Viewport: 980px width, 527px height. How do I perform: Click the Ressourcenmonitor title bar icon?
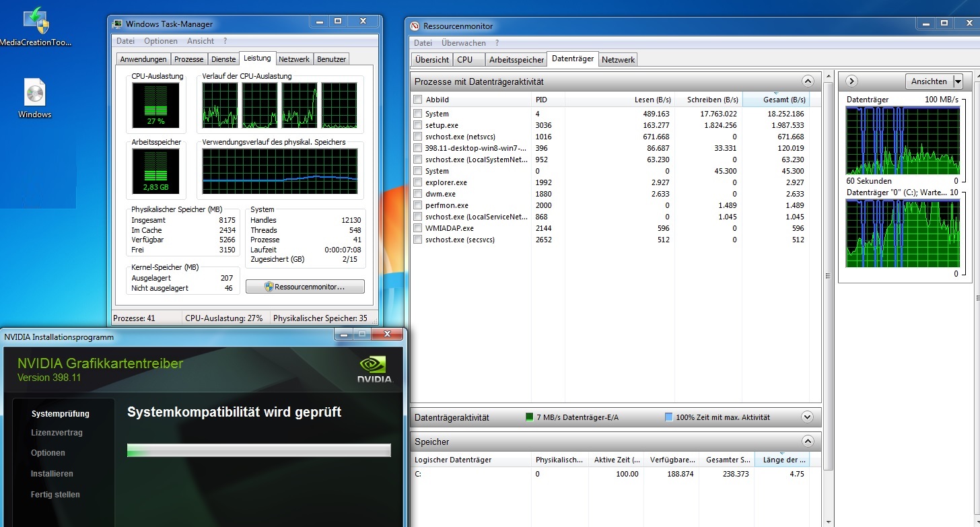pos(415,26)
